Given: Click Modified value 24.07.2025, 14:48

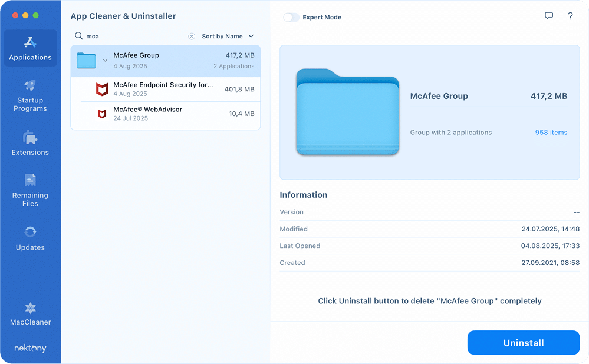Looking at the screenshot, I should pos(550,229).
